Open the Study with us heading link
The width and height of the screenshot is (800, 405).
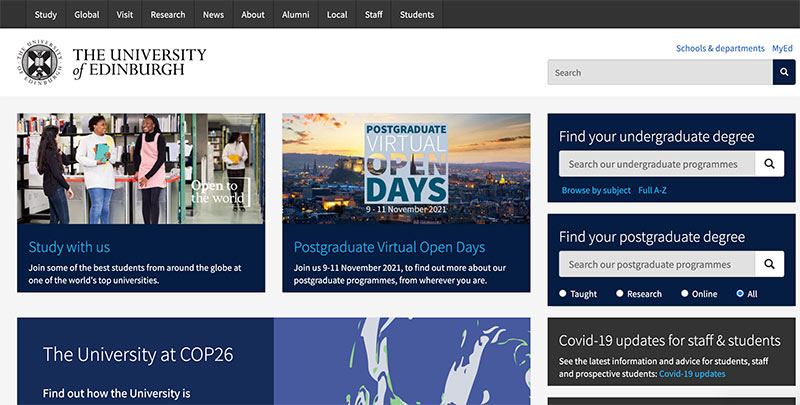tap(69, 247)
